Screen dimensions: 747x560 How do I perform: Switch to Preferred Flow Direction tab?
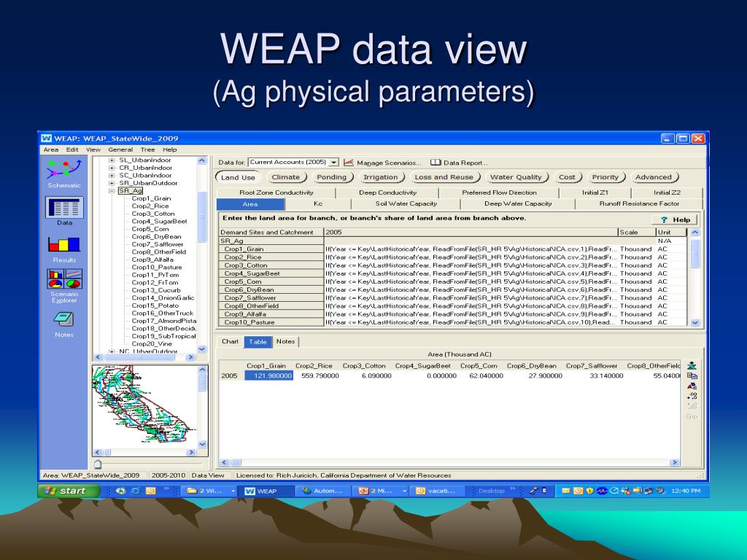499,192
